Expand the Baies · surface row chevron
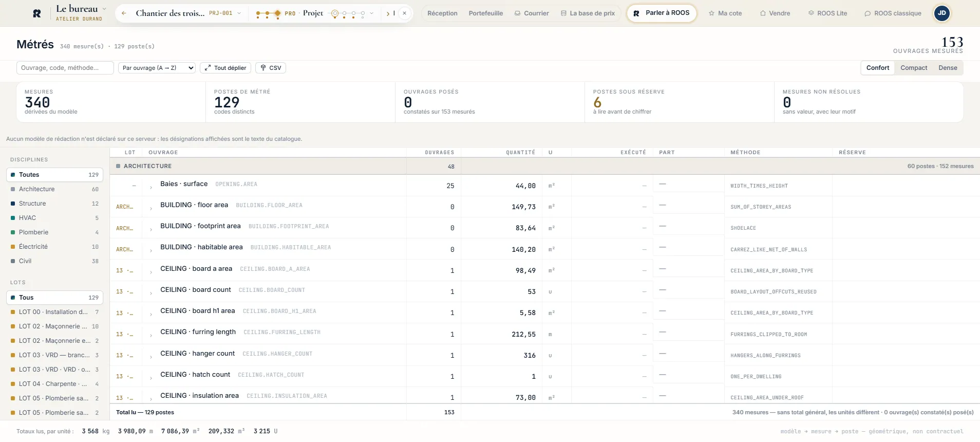 click(150, 188)
